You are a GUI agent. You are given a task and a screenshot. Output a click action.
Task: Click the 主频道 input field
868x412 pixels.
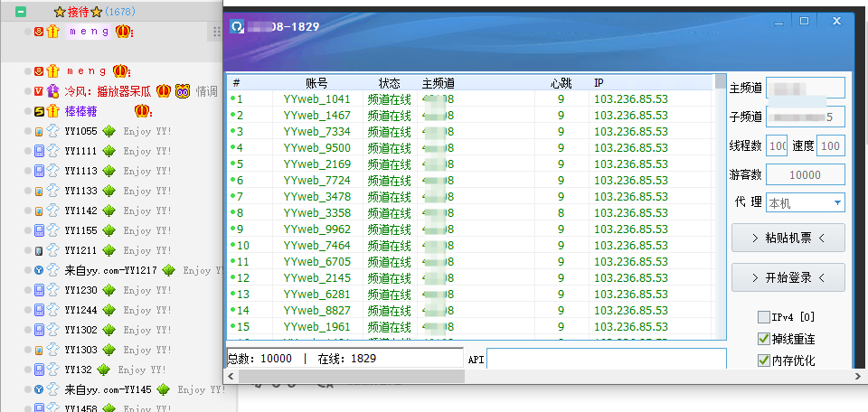pos(806,88)
